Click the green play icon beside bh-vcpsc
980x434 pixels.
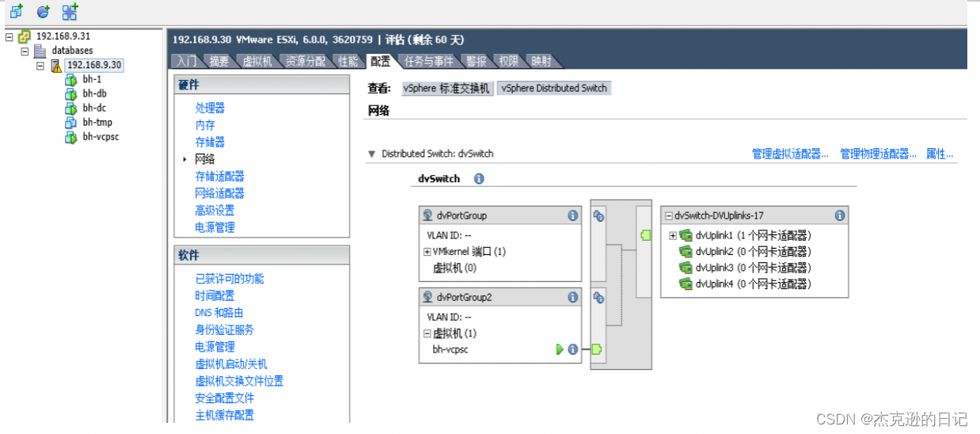coord(560,349)
